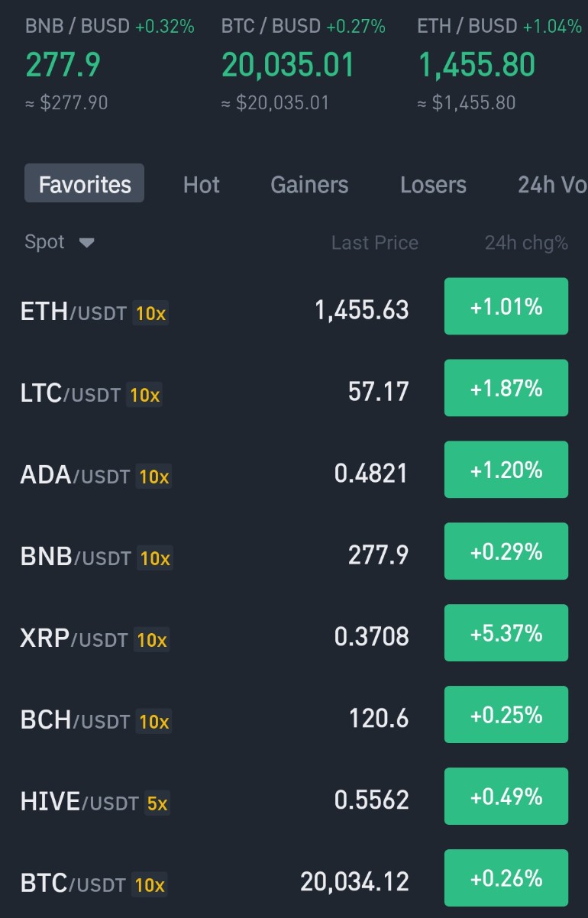Open the ETH / BUSD ticker card
The image size is (588, 918).
point(499,64)
